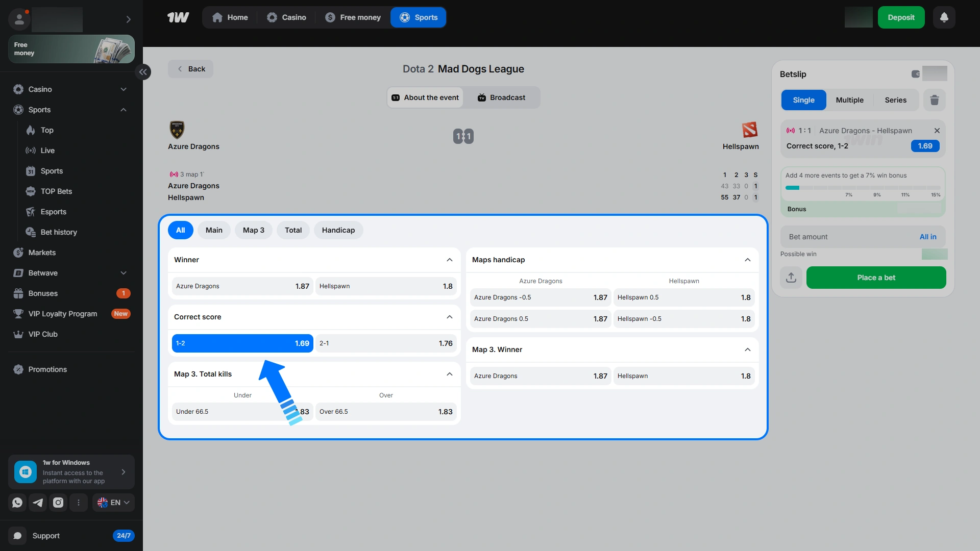Switch to the Handicap tab
The width and height of the screenshot is (980, 551).
coord(338,230)
